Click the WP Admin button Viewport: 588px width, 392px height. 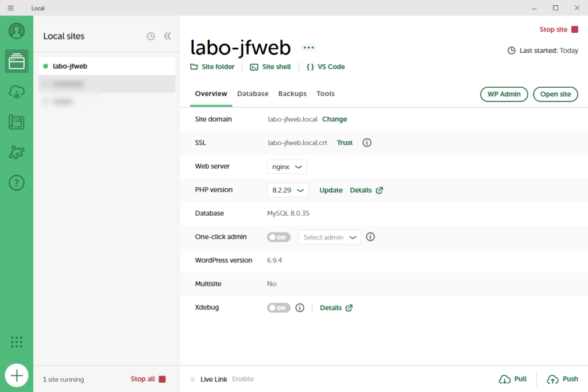click(x=504, y=94)
